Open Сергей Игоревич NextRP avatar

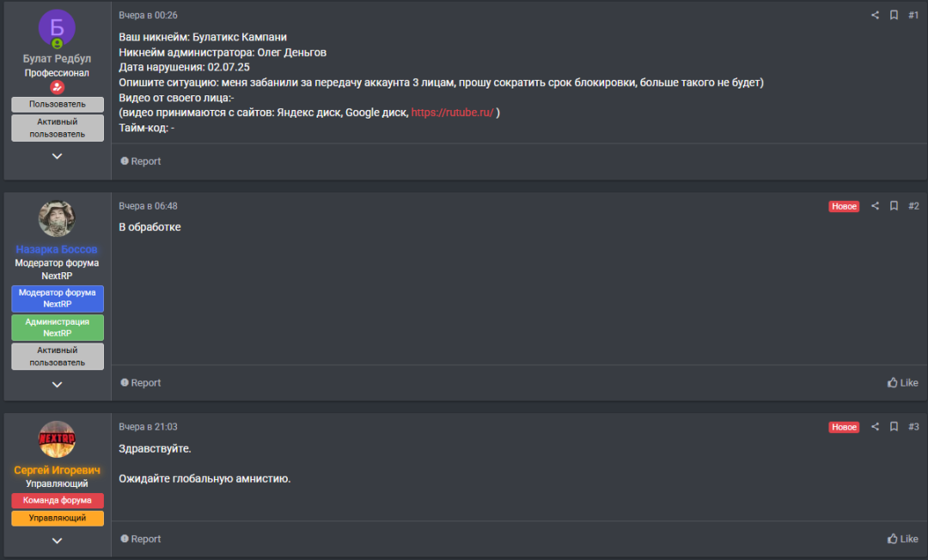(57, 440)
